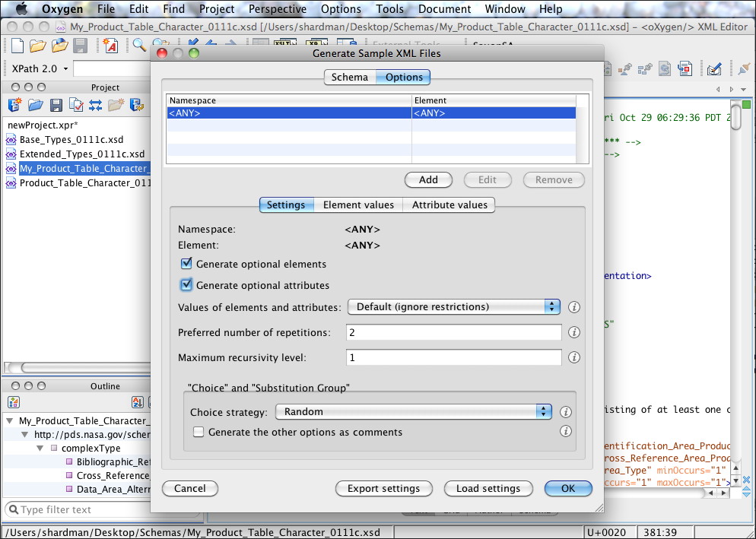This screenshot has height=539, width=756.
Task: Click the brush icon at right toolbar edge
Action: point(745,68)
